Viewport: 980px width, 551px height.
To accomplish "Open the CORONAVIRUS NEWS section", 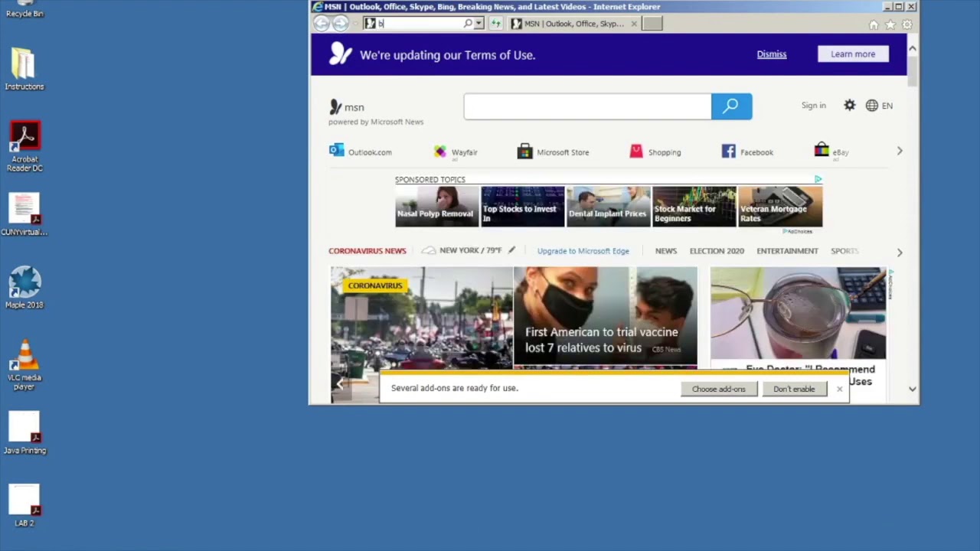I will click(367, 251).
